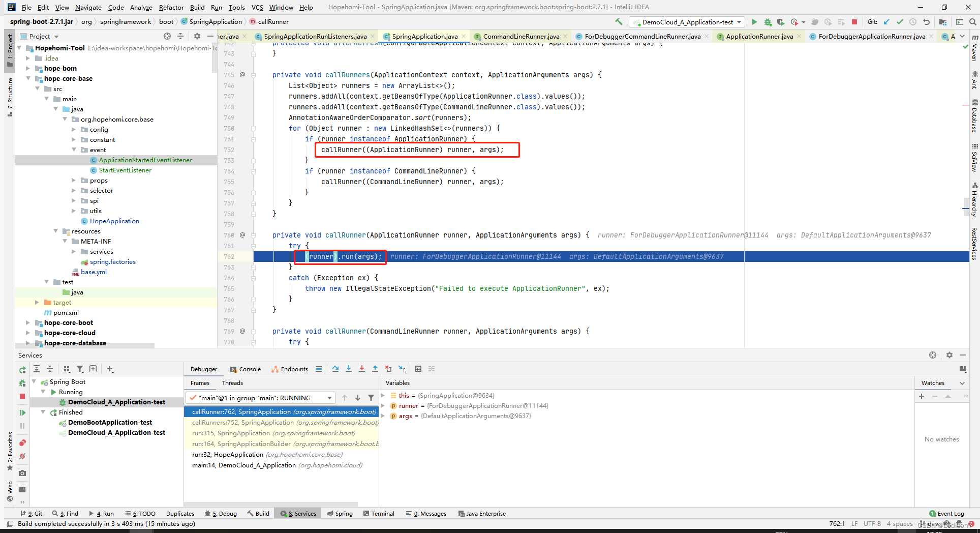Click Add service plus icon

click(110, 369)
